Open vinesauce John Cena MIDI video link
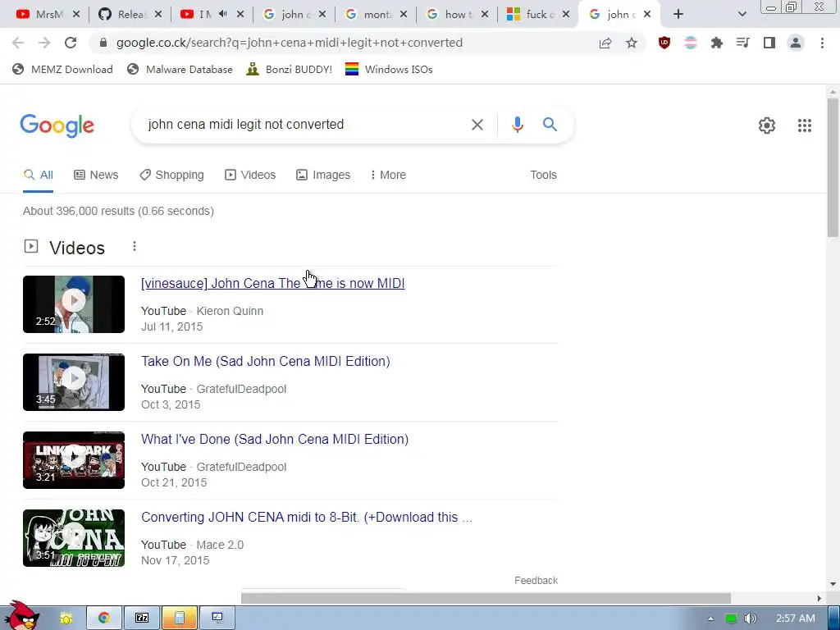This screenshot has height=630, width=840. click(272, 283)
